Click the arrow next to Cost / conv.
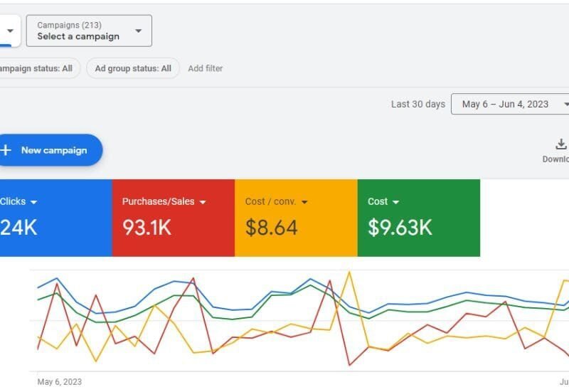 [304, 202]
